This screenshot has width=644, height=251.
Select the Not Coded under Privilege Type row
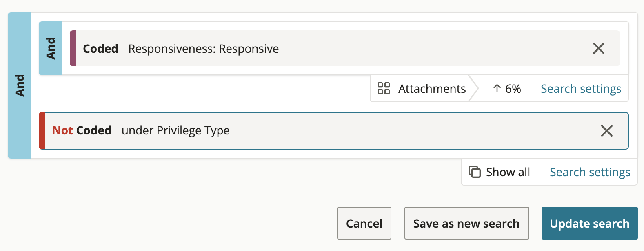click(334, 131)
